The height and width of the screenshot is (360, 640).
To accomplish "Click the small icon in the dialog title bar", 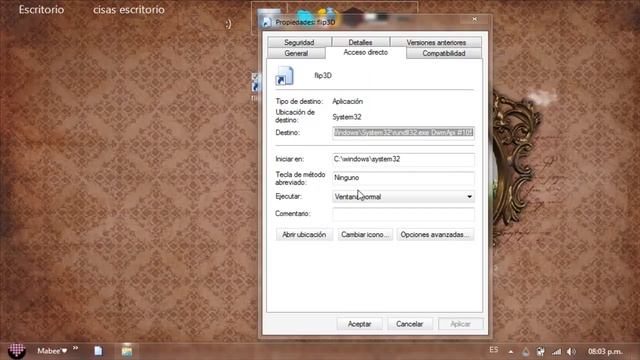I will pos(267,22).
